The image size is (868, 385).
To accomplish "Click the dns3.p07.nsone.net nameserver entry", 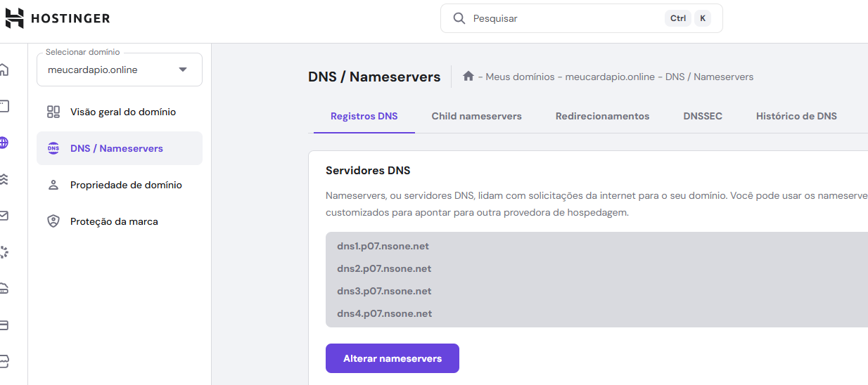I will (x=384, y=291).
